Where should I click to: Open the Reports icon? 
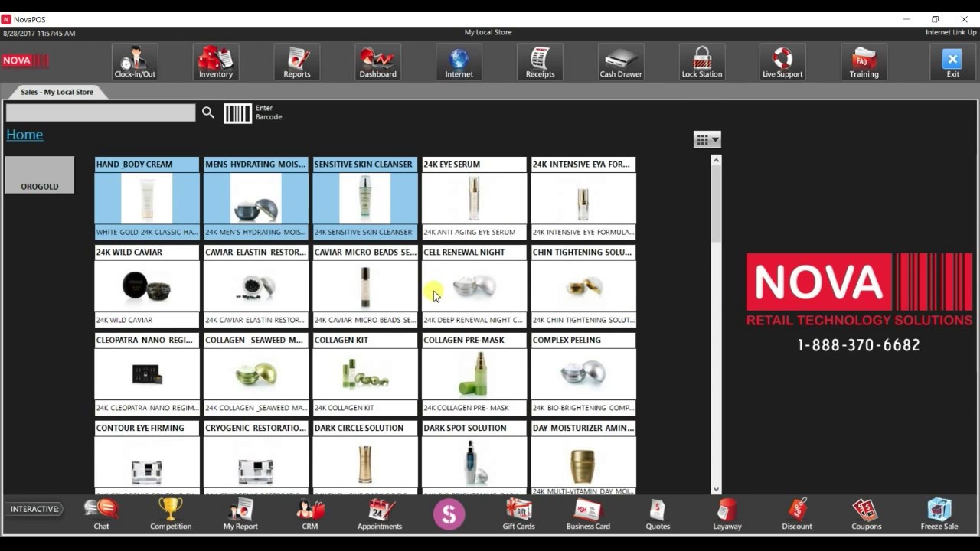pyautogui.click(x=297, y=61)
